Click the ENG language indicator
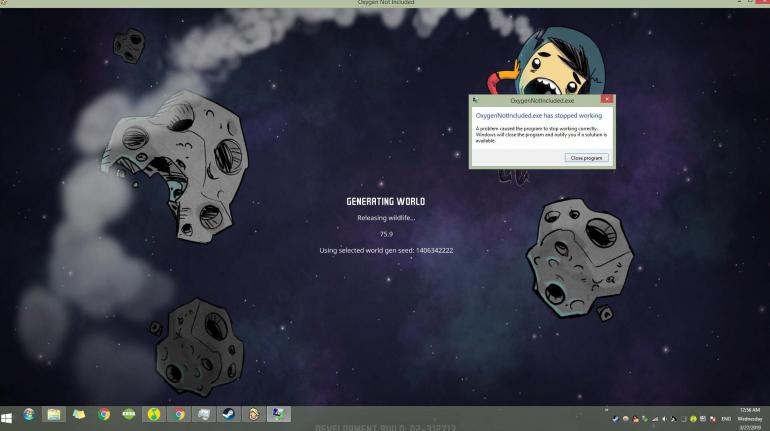The width and height of the screenshot is (770, 431). point(726,419)
